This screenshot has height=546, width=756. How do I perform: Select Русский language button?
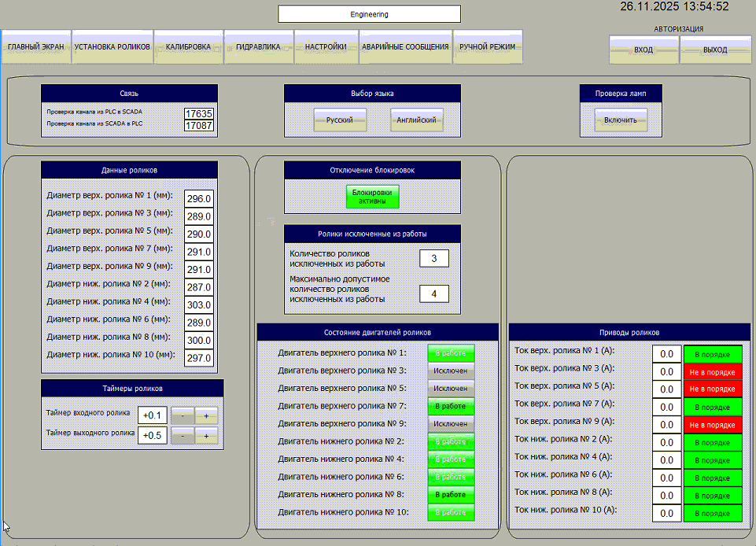click(340, 120)
